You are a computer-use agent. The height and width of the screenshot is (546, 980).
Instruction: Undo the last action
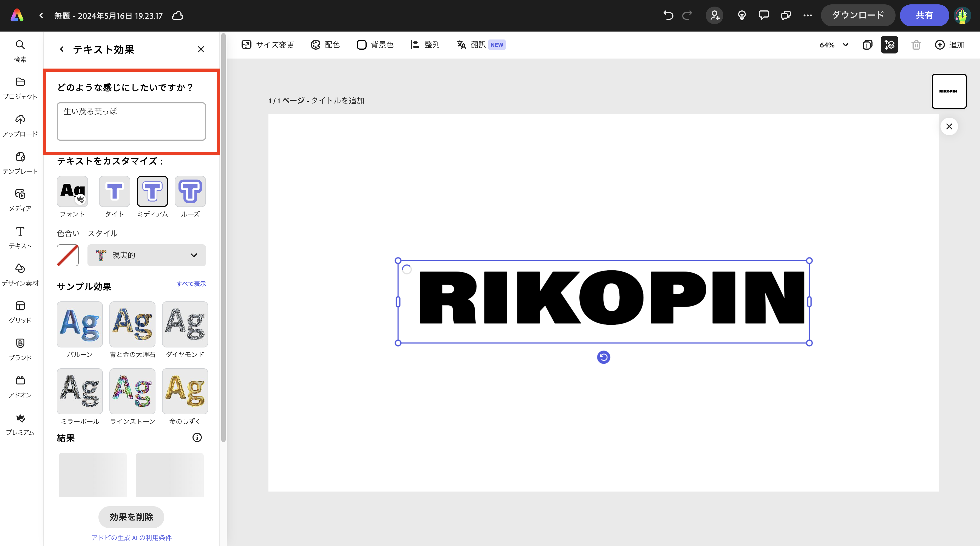(x=669, y=15)
